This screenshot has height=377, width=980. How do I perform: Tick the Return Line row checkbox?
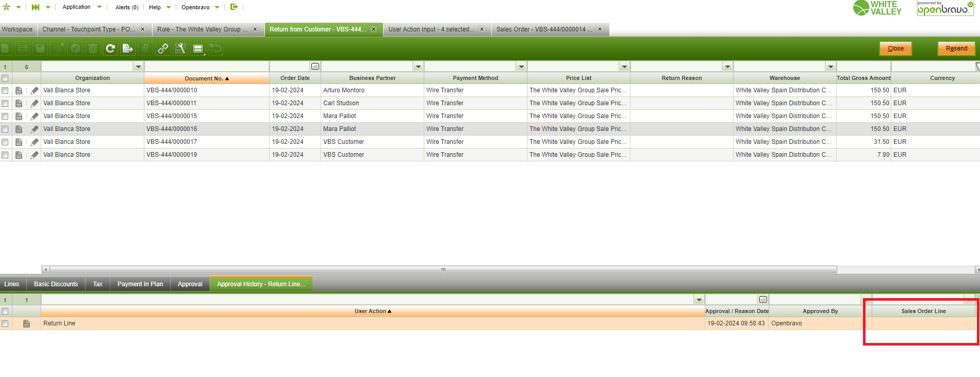[5, 323]
